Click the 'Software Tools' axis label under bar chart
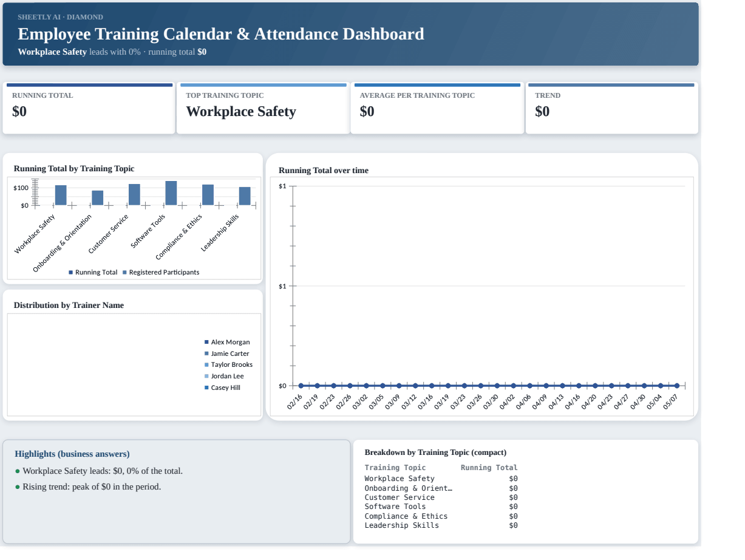The height and width of the screenshot is (560, 745). click(148, 231)
